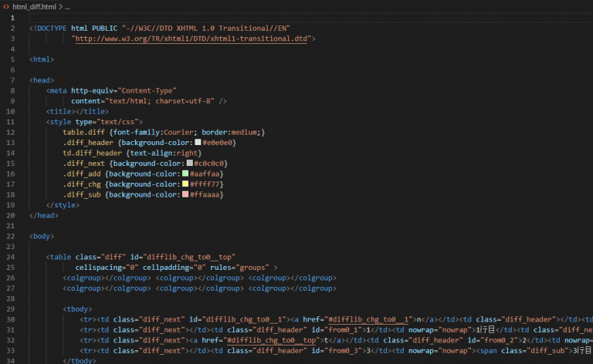
Task: Select the html_diff.html breadcrumb item
Action: point(35,6)
